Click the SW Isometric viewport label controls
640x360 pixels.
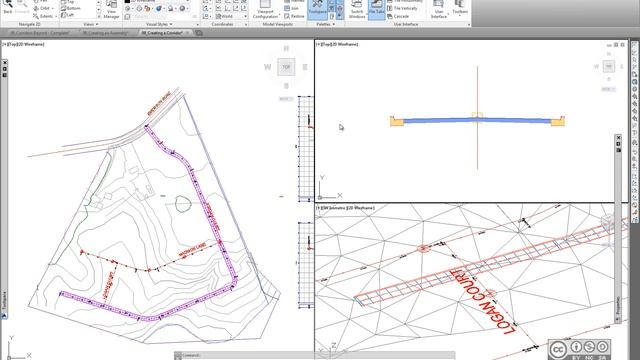point(345,208)
